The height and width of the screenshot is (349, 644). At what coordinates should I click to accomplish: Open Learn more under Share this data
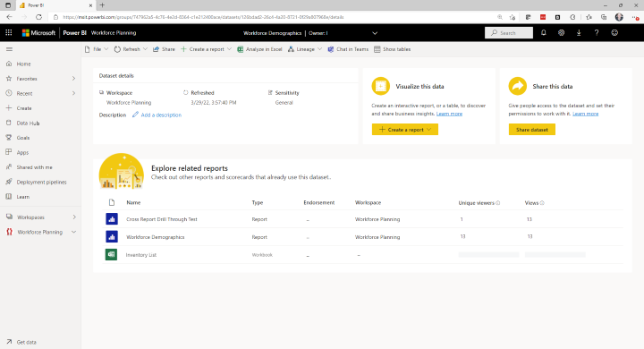tap(586, 114)
